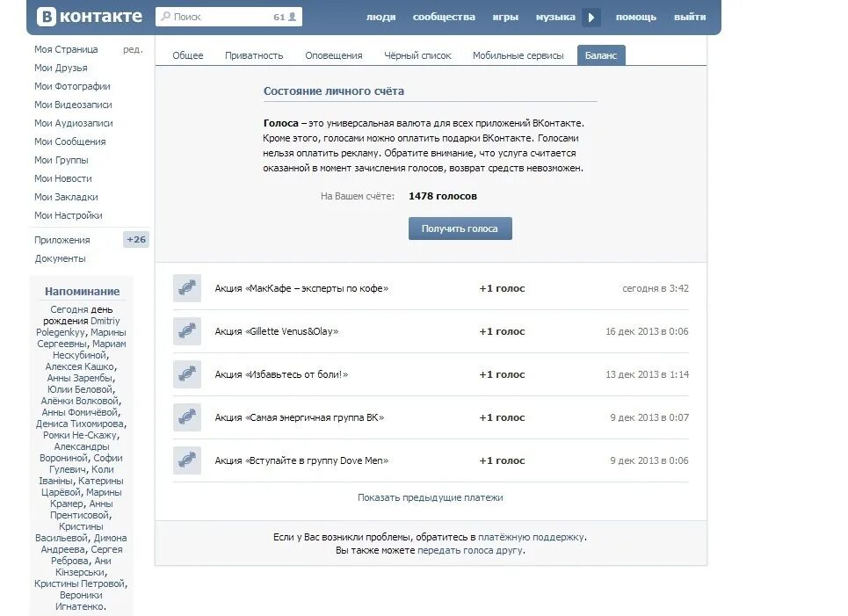Open Мои Фотографии in sidebar
848x616 pixels.
72,86
